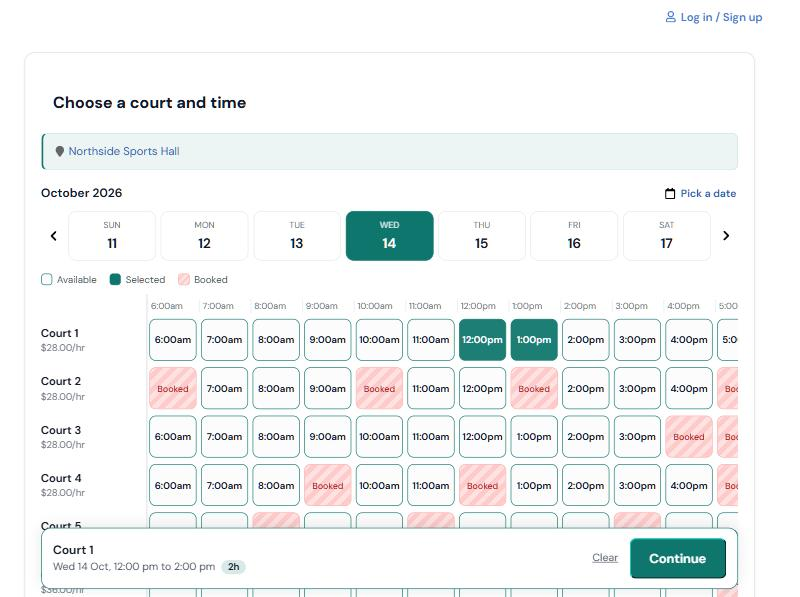Viewport: 800px width, 597px height.
Task: Choose Court 3 1:00pm slot
Action: click(534, 437)
